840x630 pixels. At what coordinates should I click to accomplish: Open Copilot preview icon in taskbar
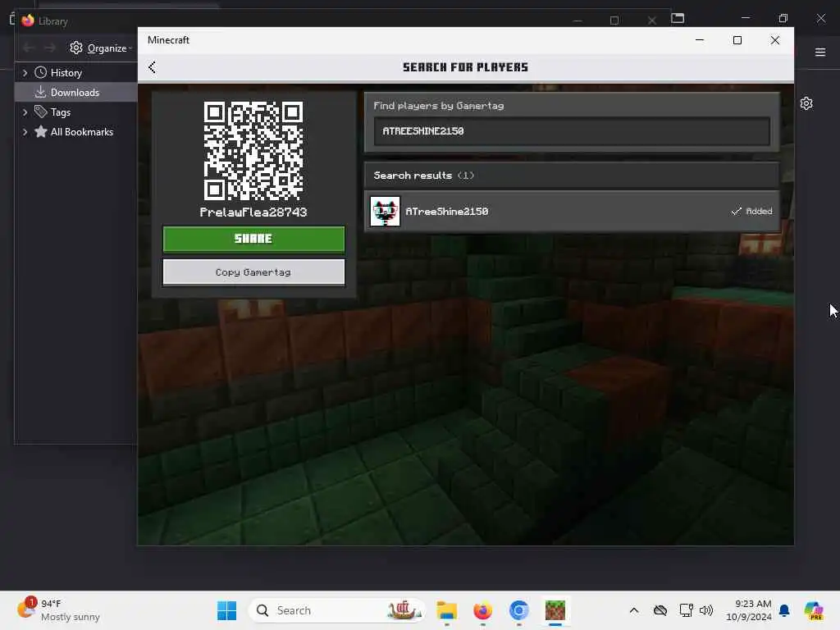pos(814,610)
